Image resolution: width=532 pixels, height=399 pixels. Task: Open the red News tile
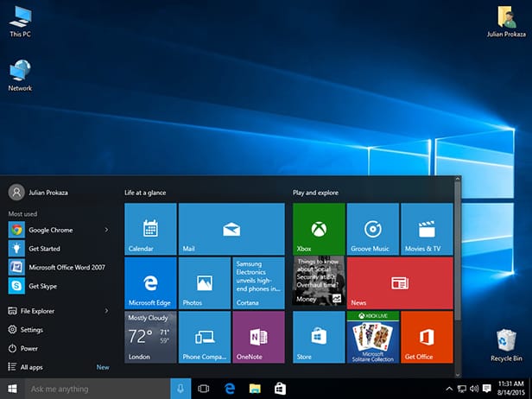[400, 283]
